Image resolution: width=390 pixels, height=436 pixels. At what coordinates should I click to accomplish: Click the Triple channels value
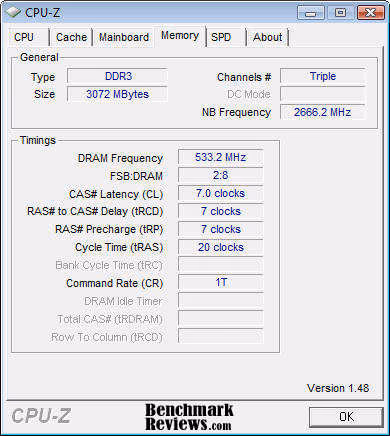tap(323, 76)
